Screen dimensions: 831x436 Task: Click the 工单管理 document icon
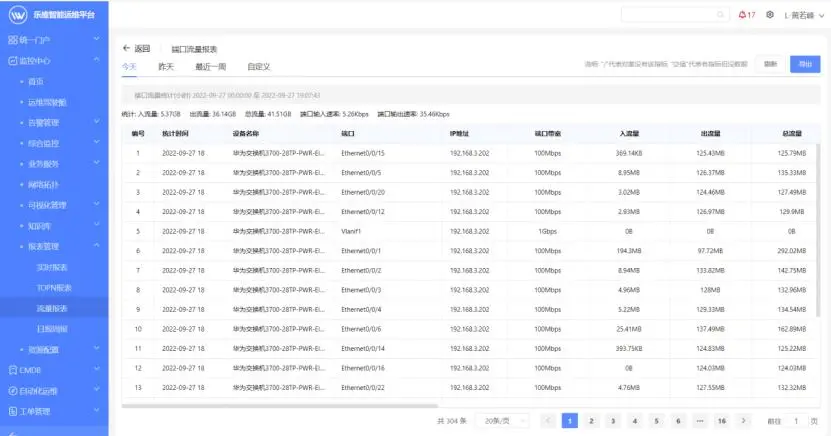(x=13, y=411)
